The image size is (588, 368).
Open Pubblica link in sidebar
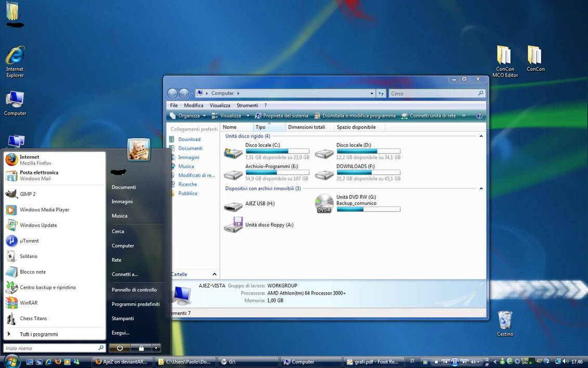(x=188, y=194)
